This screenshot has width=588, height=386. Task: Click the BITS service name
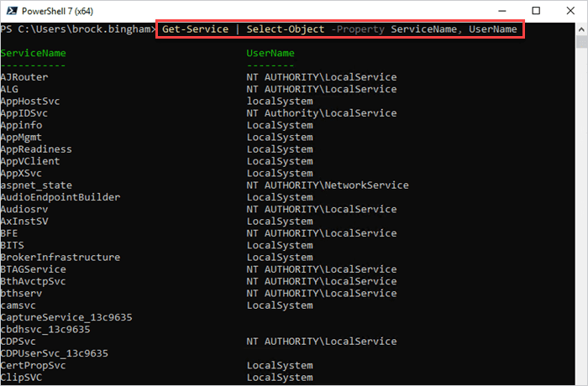[13, 245]
